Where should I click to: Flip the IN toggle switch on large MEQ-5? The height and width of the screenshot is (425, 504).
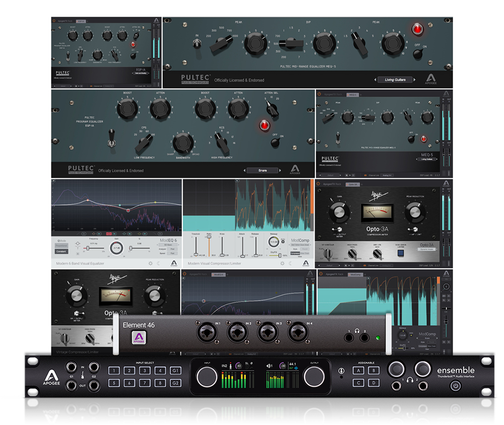(197, 43)
